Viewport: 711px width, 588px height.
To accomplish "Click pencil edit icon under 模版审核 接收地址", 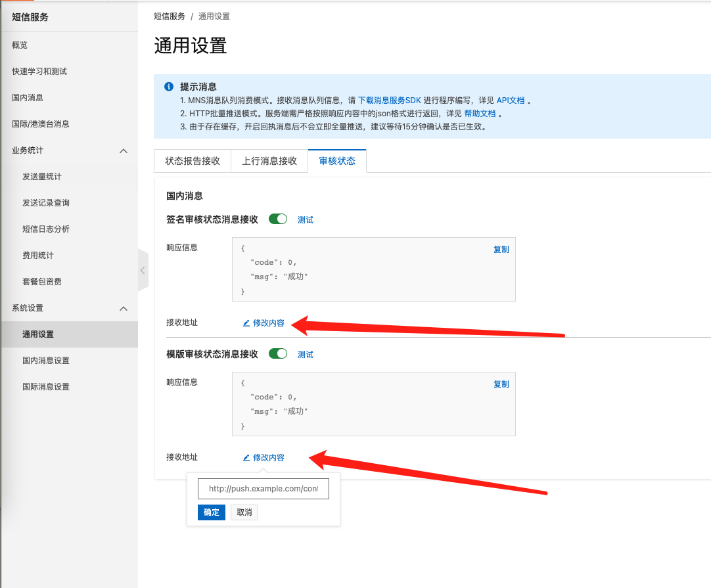I will (x=246, y=458).
